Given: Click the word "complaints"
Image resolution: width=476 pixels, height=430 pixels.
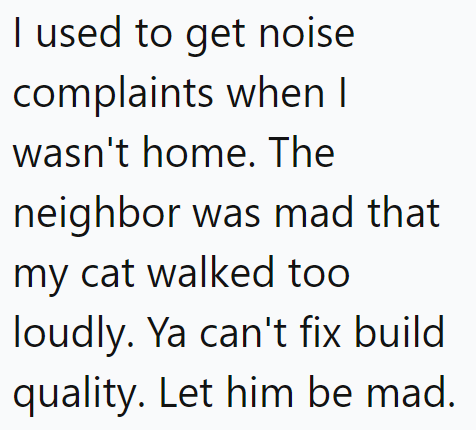Looking at the screenshot, I should tap(113, 94).
